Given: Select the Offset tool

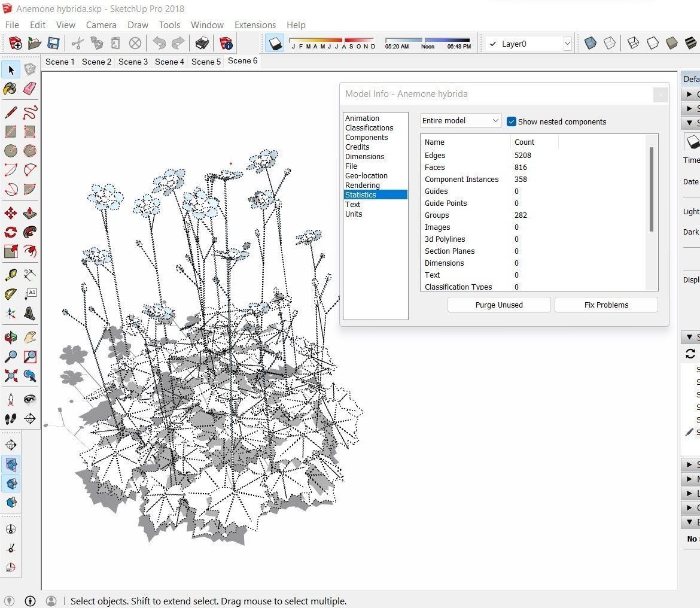Looking at the screenshot, I should point(30,251).
